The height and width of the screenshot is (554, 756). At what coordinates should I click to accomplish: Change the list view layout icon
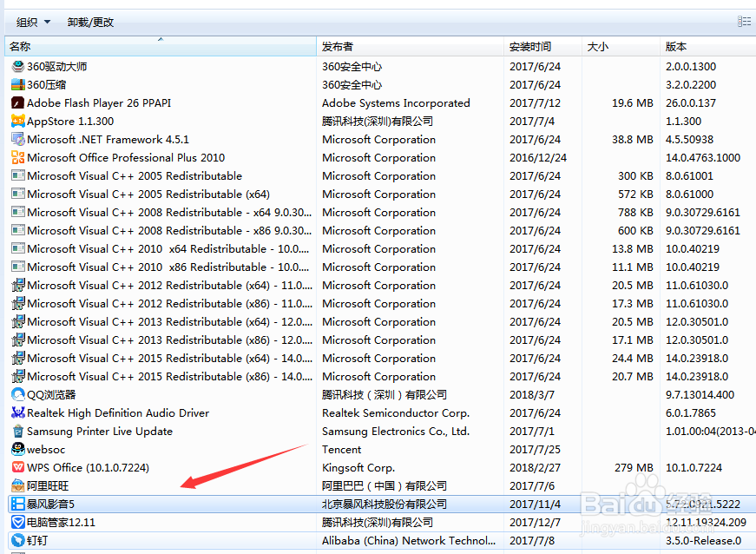click(744, 21)
